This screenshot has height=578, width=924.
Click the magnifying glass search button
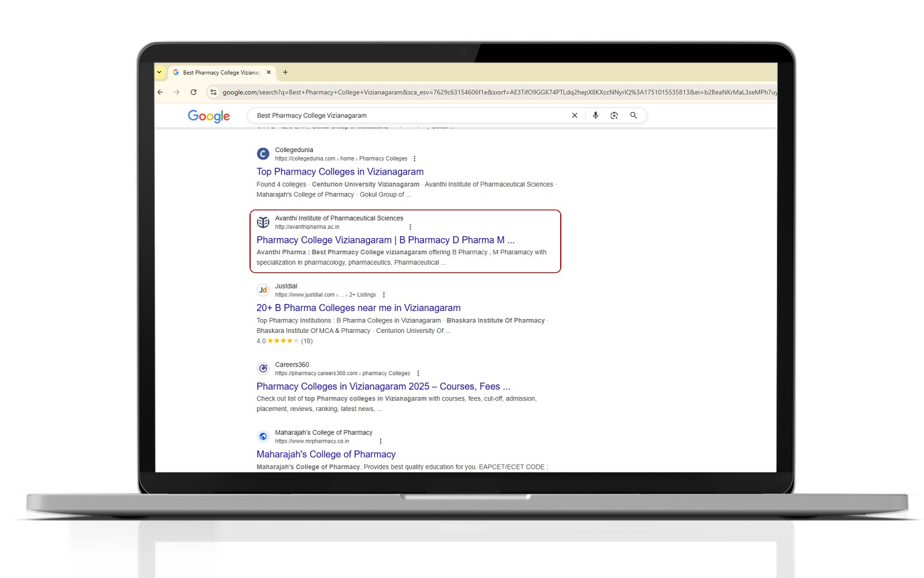[x=634, y=116]
